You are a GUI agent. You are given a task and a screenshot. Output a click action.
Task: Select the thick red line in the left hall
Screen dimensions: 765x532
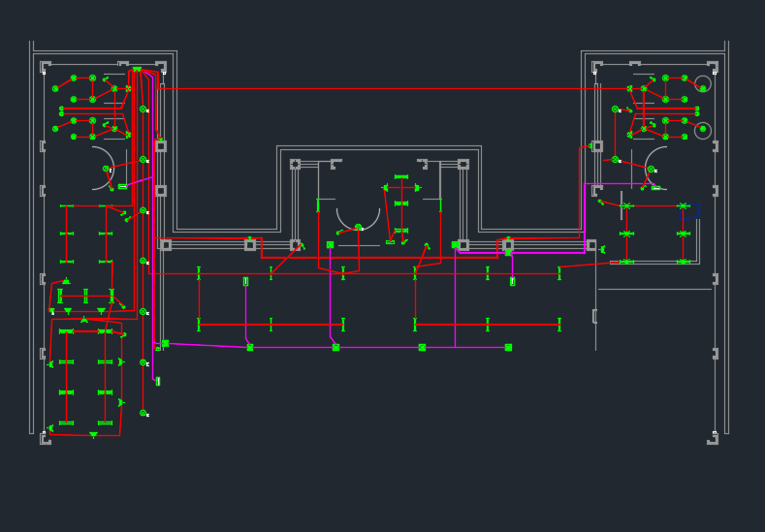click(271, 325)
